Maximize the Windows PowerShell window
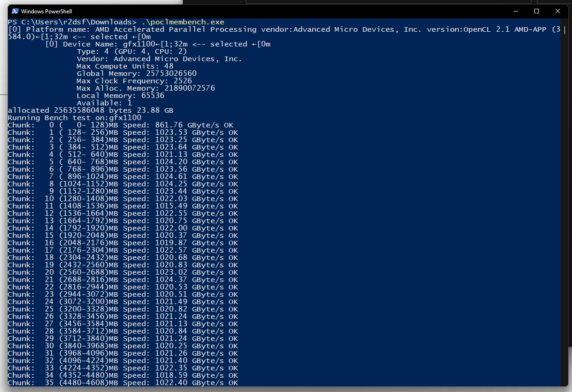 point(537,11)
